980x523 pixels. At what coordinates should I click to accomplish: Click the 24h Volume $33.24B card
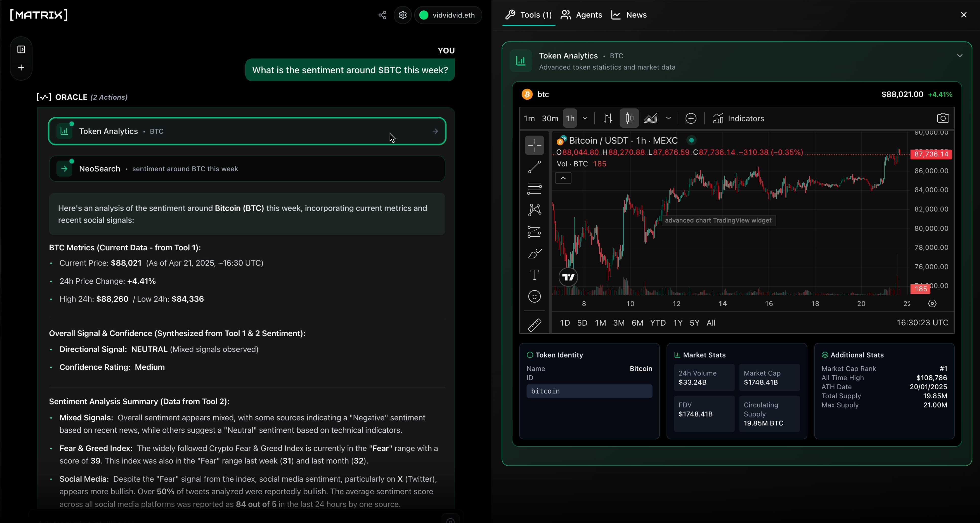(x=704, y=378)
